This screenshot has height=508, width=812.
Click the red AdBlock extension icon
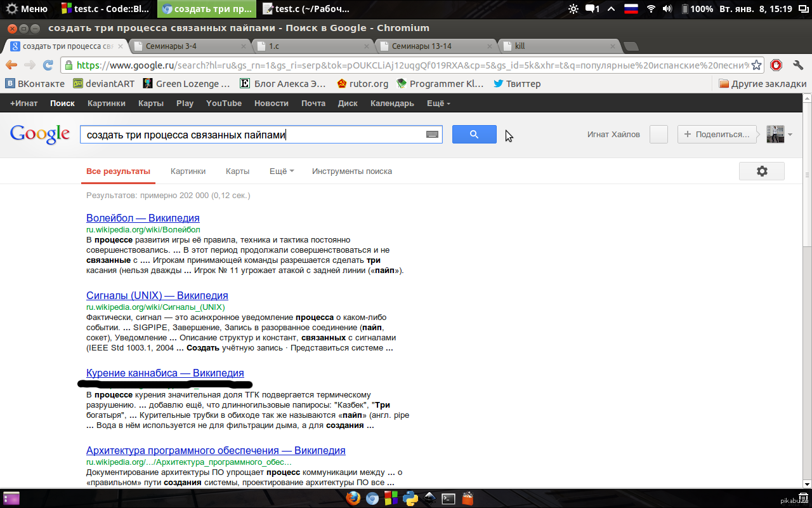(776, 65)
